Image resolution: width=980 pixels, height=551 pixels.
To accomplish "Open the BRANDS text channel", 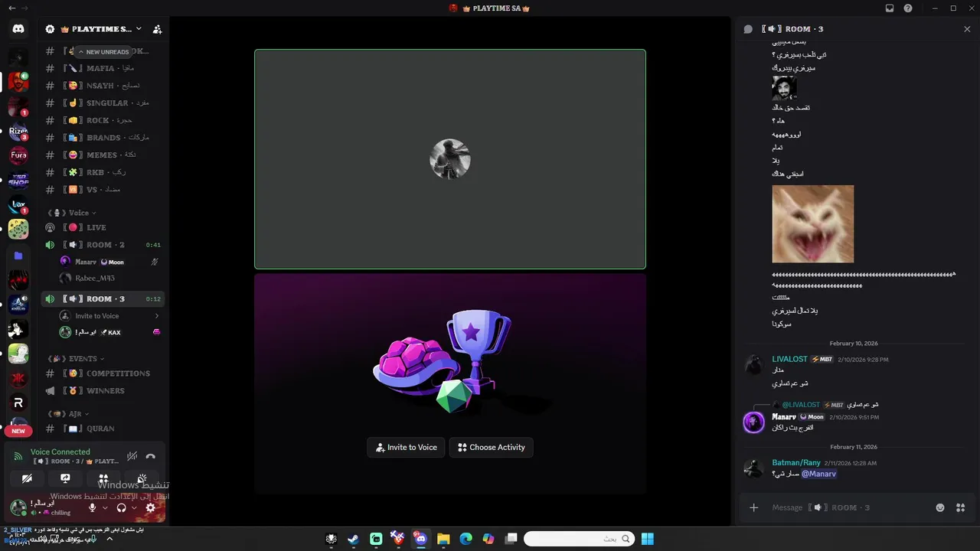I will point(103,138).
